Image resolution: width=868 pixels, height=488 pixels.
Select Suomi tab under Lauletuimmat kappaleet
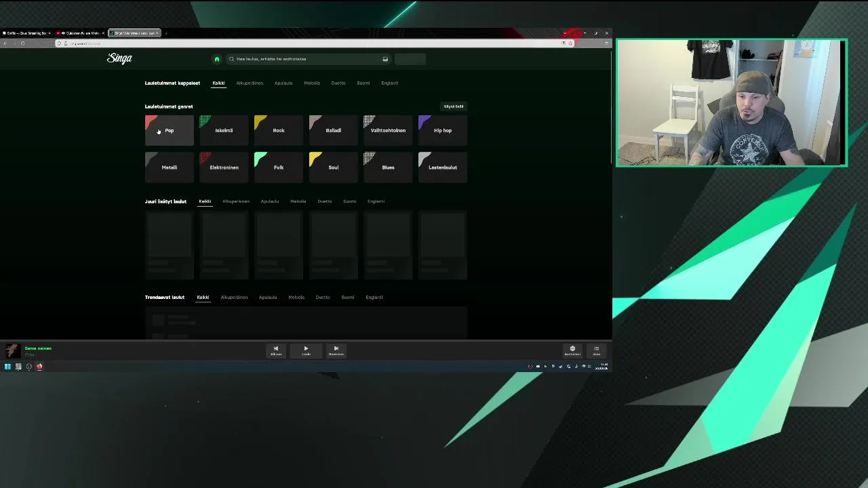coord(363,83)
